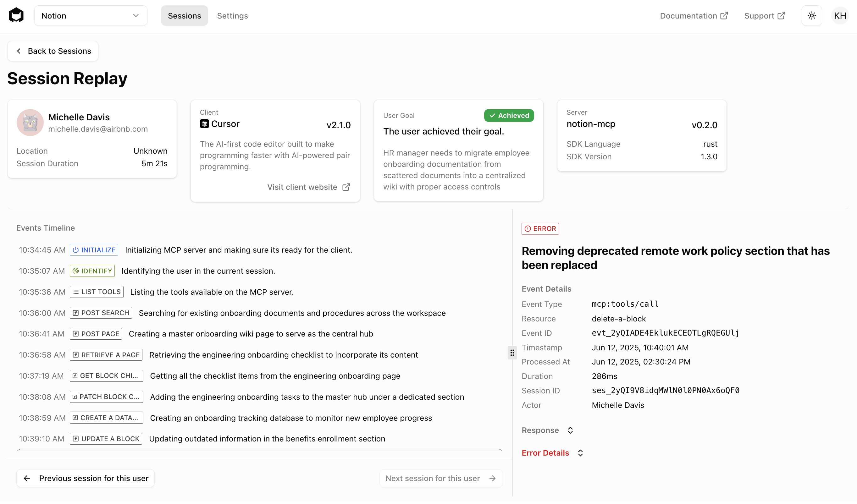Click the 10:39:10 AM timestamp
The height and width of the screenshot is (504, 857).
[x=41, y=439]
